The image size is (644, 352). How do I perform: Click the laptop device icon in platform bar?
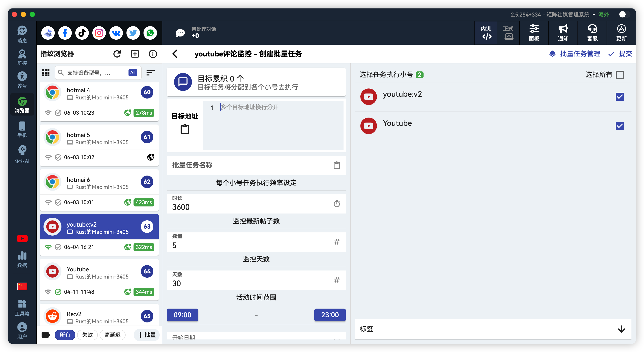(48, 33)
